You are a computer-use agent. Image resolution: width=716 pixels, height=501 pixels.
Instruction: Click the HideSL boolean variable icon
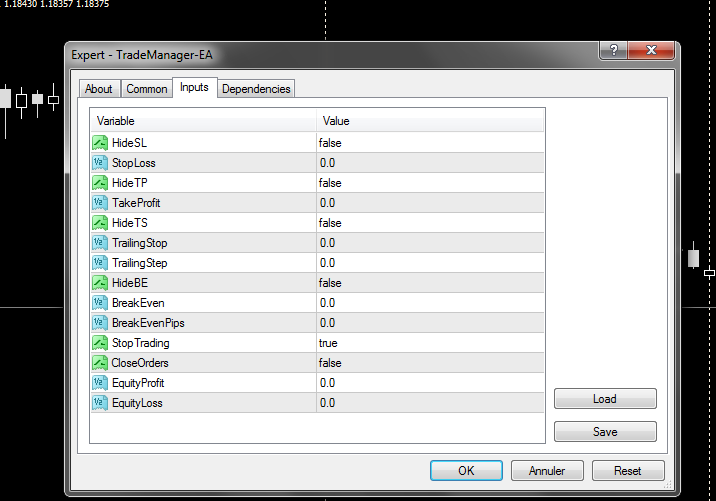click(100, 143)
